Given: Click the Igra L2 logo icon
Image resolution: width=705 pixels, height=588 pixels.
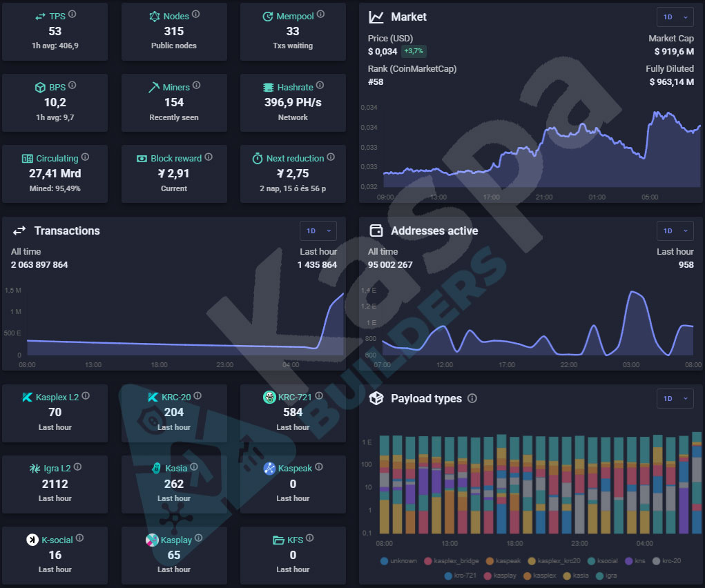Looking at the screenshot, I should (35, 469).
